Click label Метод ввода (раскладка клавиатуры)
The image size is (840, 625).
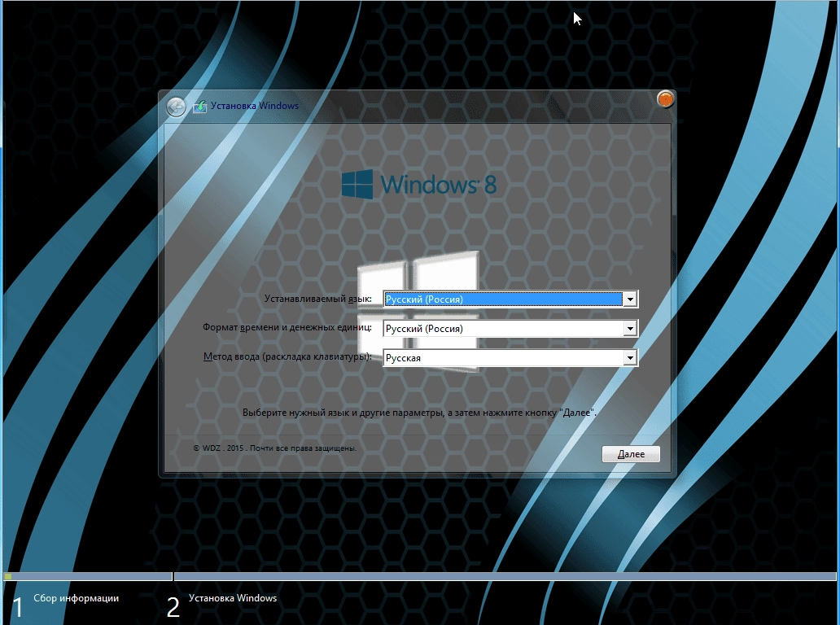point(287,356)
